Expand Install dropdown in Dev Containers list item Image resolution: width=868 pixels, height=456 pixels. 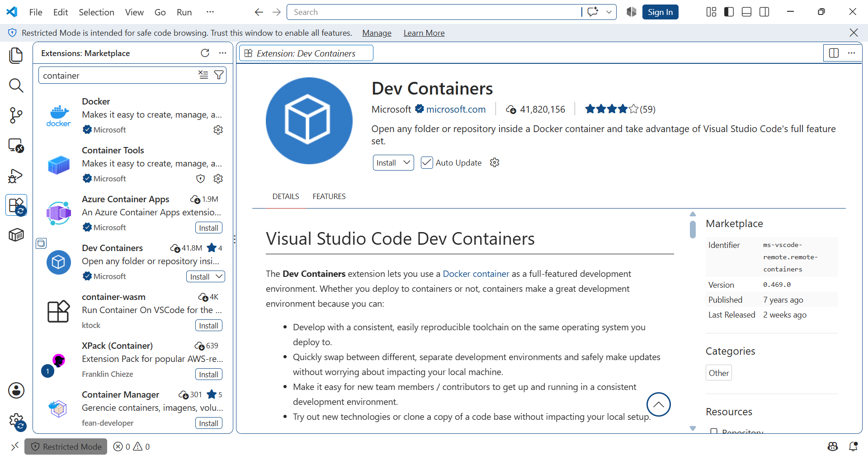pyautogui.click(x=219, y=276)
